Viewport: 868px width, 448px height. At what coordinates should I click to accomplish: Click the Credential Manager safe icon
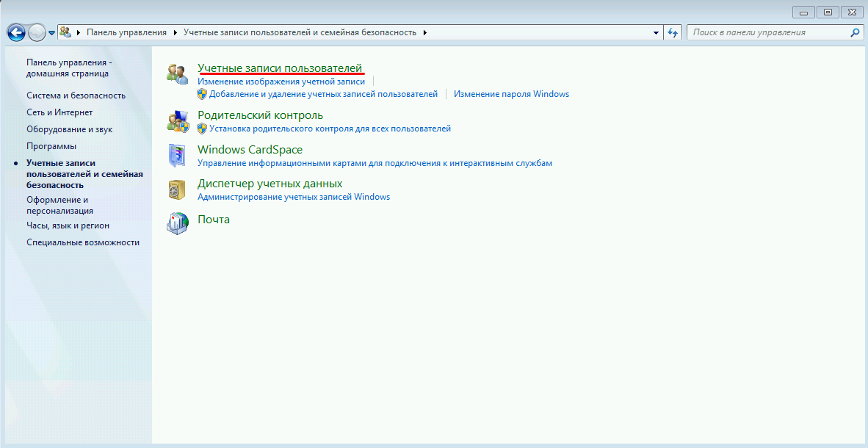177,189
